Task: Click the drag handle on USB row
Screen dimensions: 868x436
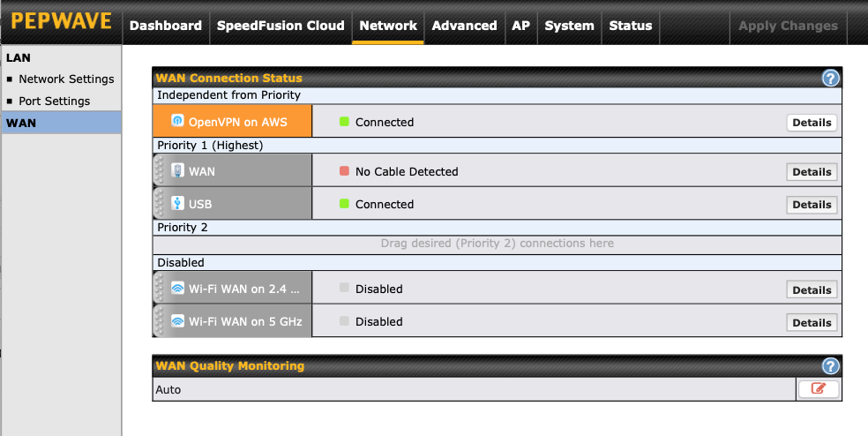Action: click(159, 203)
